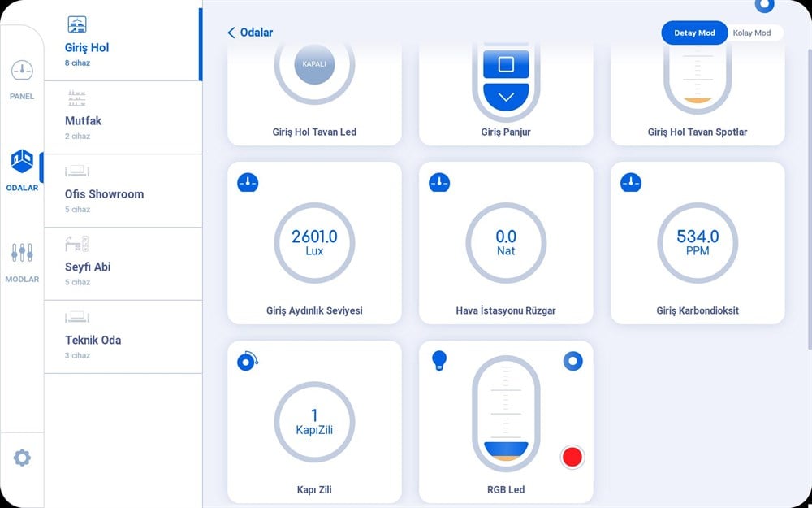This screenshot has height=508, width=812.
Task: Open the Ofis Showroom room
Action: 123,191
